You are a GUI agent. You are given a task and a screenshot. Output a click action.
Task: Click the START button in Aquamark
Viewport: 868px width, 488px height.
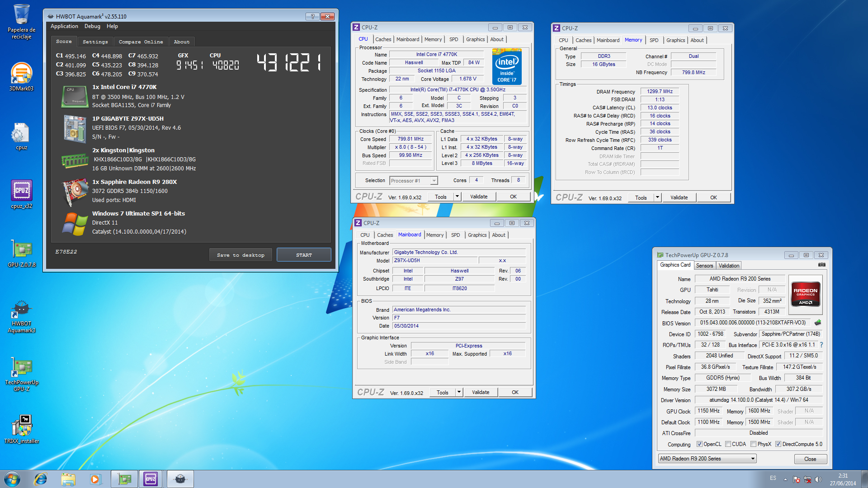(304, 255)
